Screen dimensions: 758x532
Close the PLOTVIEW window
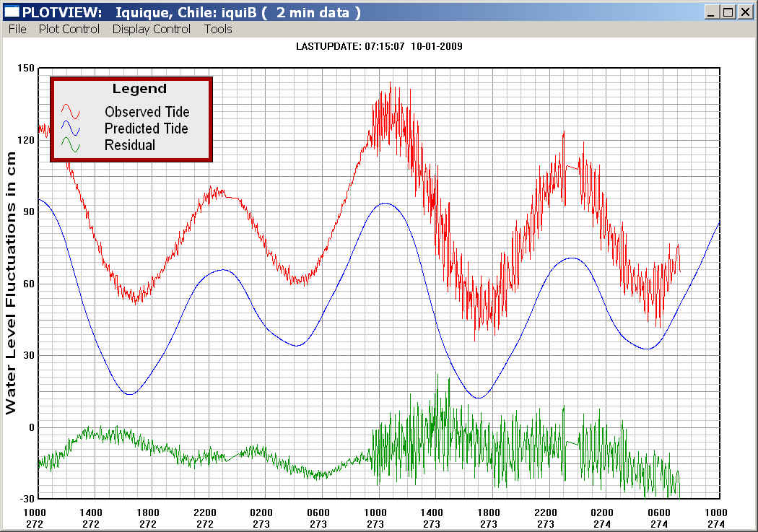744,12
